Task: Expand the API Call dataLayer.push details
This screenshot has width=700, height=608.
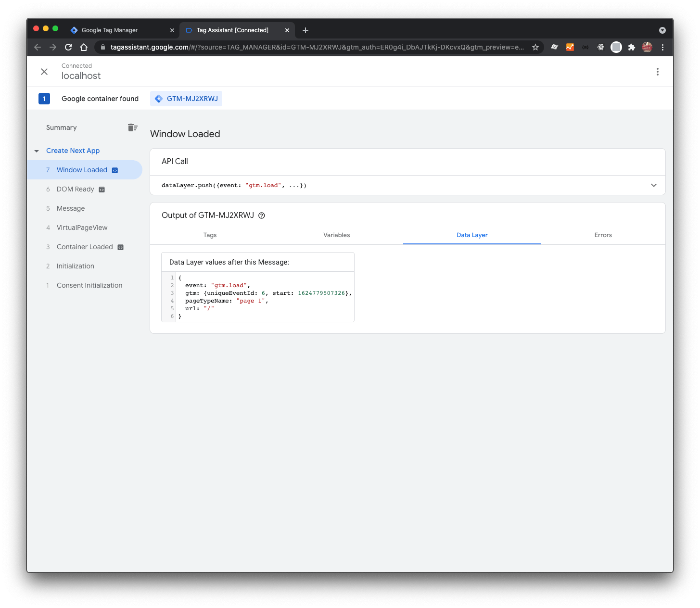Action: click(653, 185)
